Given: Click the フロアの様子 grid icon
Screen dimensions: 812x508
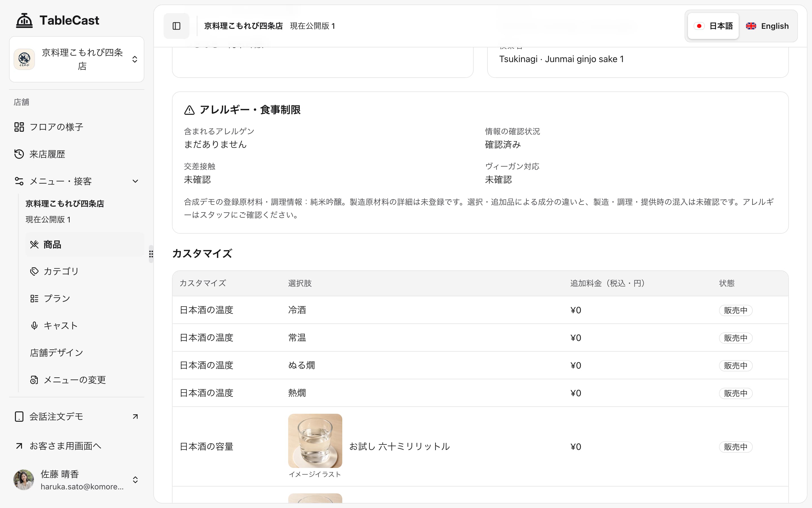Looking at the screenshot, I should pyautogui.click(x=19, y=127).
